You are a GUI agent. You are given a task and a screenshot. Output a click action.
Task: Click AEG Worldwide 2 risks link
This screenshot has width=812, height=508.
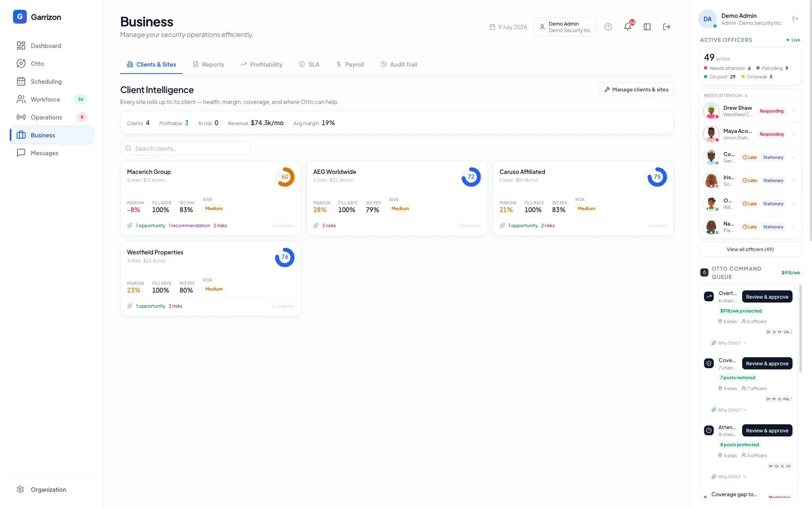click(x=329, y=226)
